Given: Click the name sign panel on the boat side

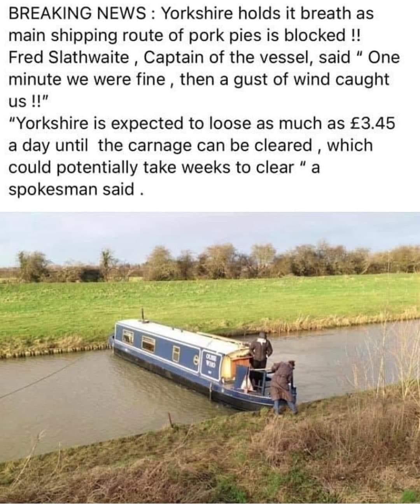Looking at the screenshot, I should coord(212,366).
